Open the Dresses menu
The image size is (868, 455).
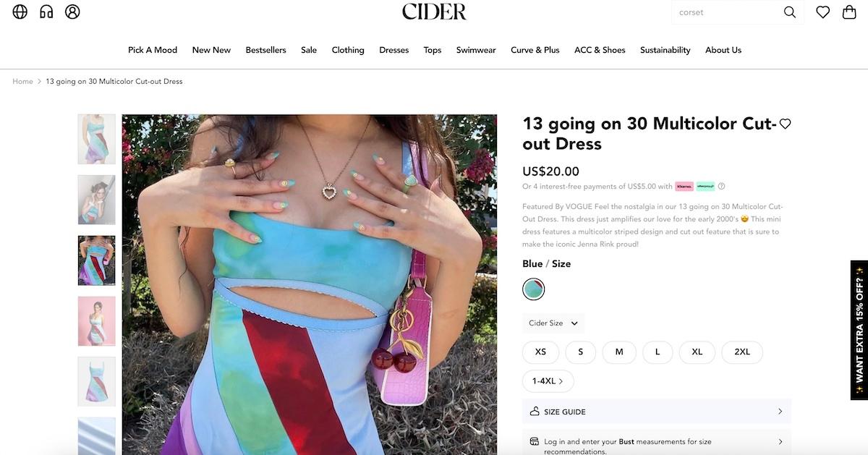click(394, 50)
